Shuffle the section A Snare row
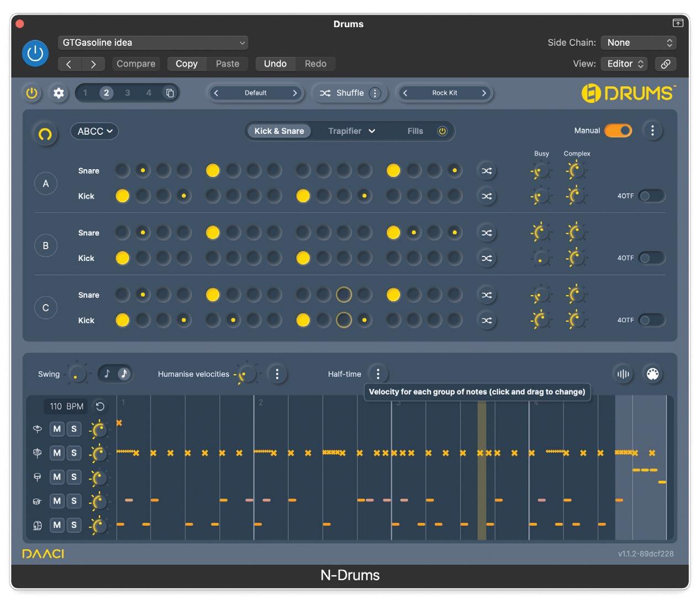The image size is (700, 598). (487, 171)
